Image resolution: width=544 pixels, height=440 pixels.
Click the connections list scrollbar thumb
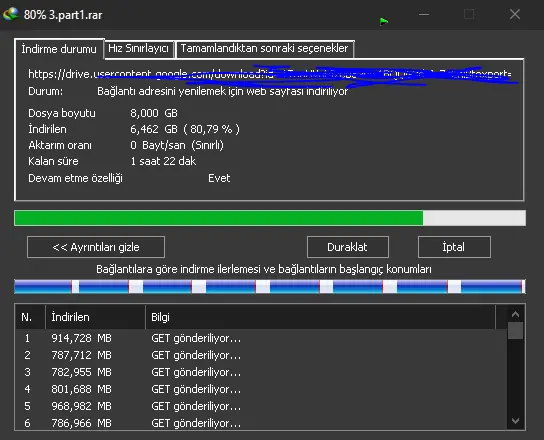point(515,331)
